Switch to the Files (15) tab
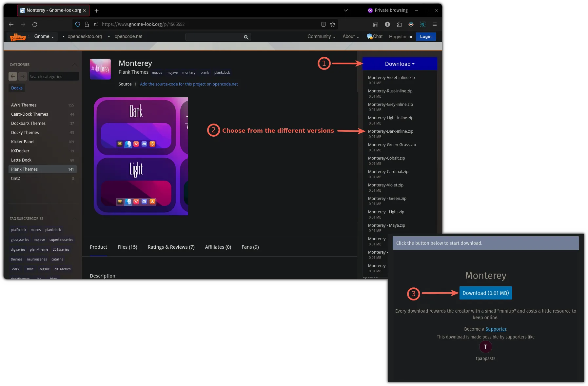This screenshot has height=386, width=588. (127, 247)
